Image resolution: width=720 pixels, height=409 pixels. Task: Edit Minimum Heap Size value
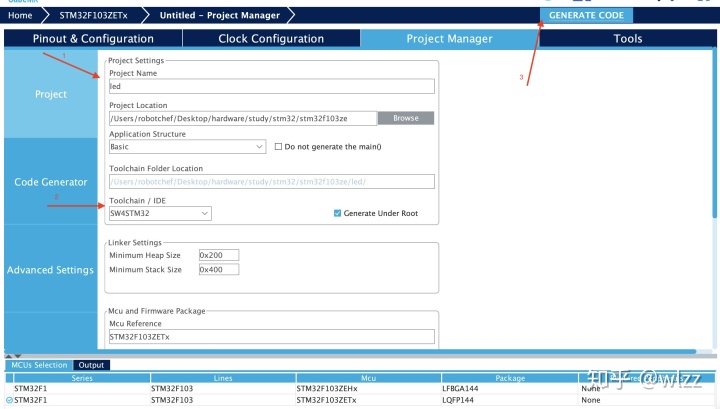(219, 255)
